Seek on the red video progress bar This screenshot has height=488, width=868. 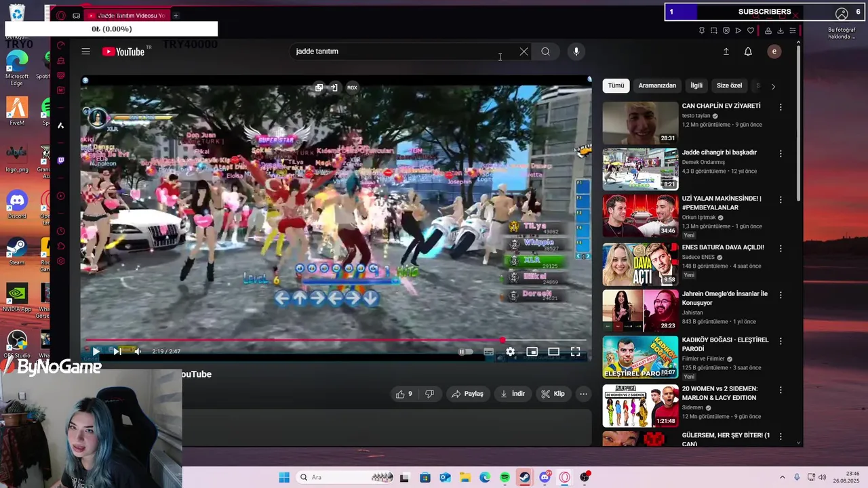click(x=336, y=340)
